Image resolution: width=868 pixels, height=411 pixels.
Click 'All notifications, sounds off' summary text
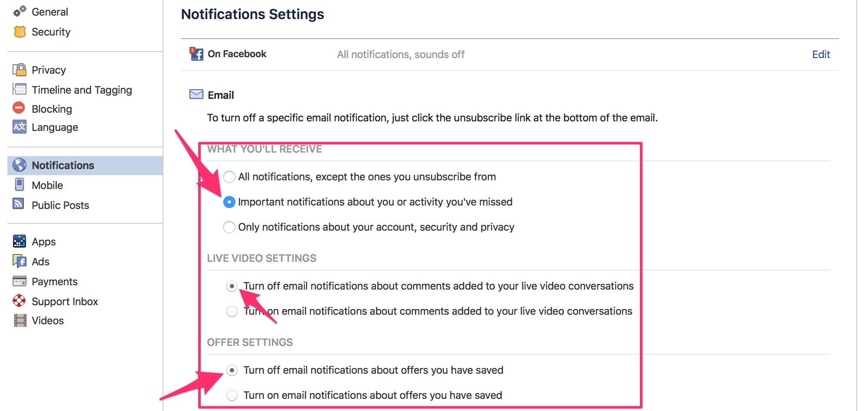[401, 54]
